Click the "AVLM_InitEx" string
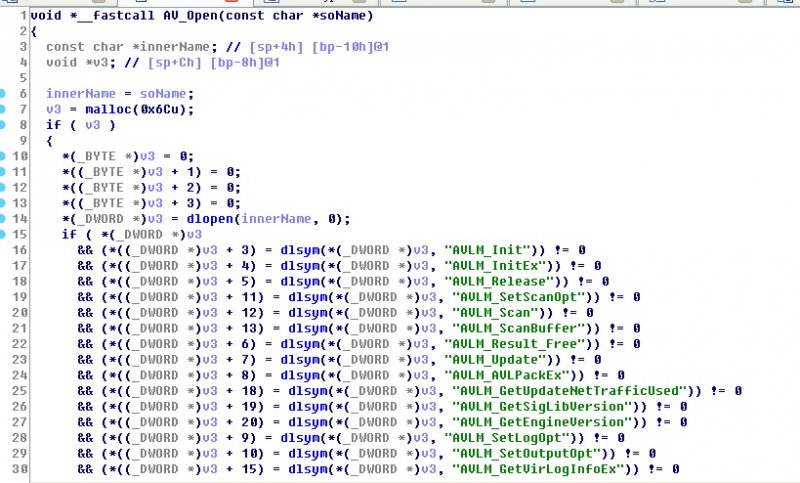Viewport: 800px width, 483px height. pyautogui.click(x=495, y=266)
